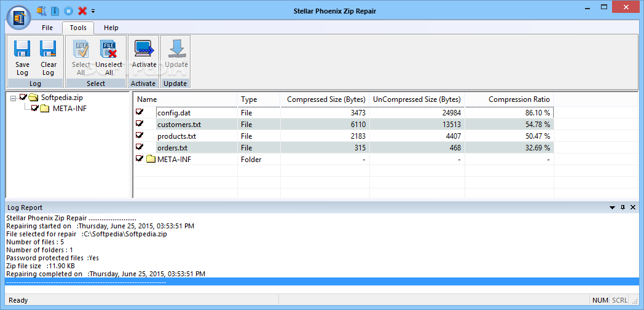Select the products.txt file name
Viewport: 644px width, 310px height.
[176, 136]
